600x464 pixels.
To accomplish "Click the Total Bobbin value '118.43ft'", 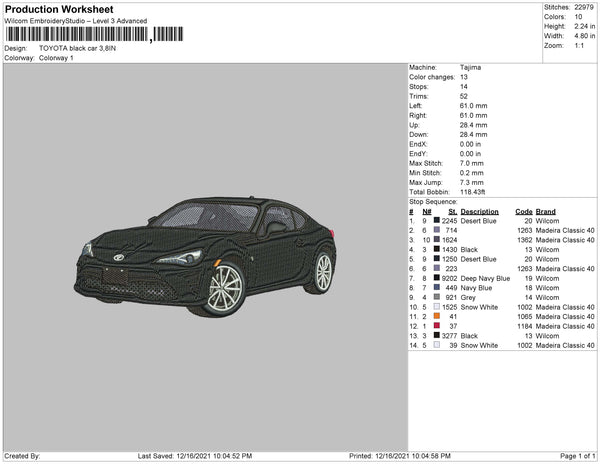I will (473, 192).
